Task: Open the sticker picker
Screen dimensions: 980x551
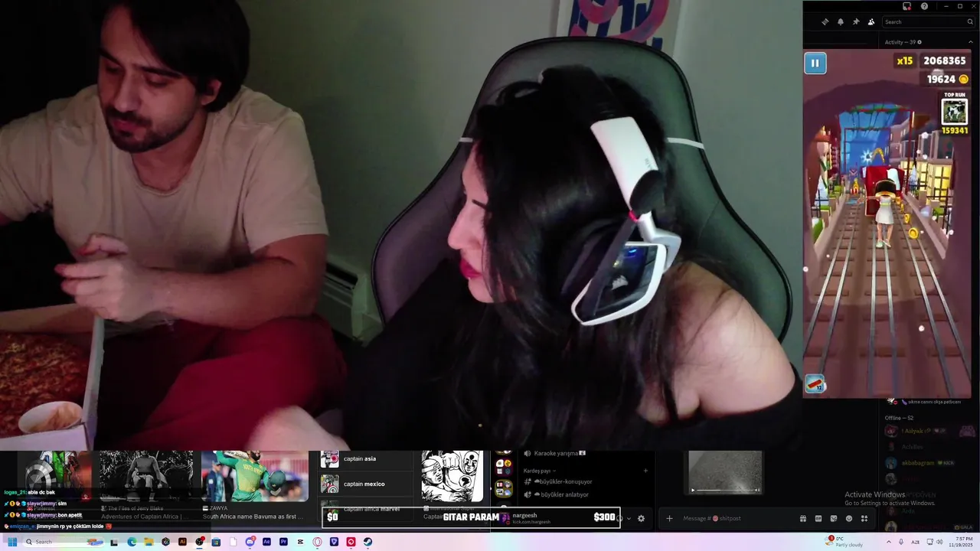Action: (x=834, y=518)
